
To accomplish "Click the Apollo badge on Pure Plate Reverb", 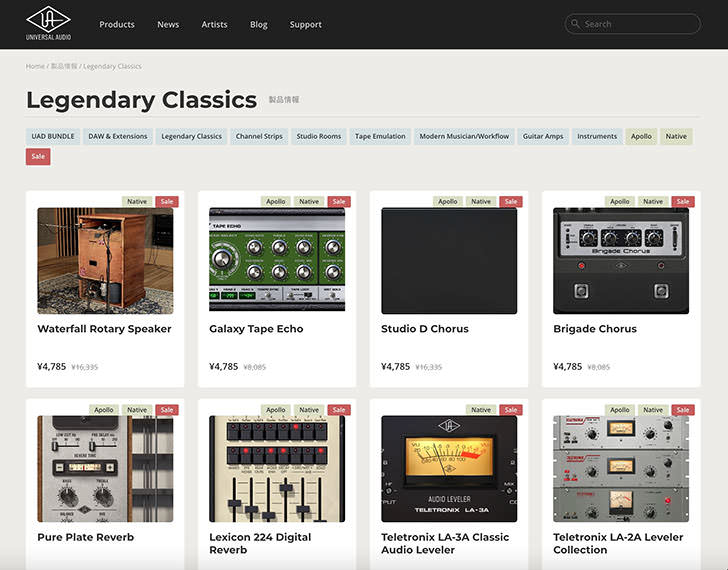I will [x=104, y=410].
